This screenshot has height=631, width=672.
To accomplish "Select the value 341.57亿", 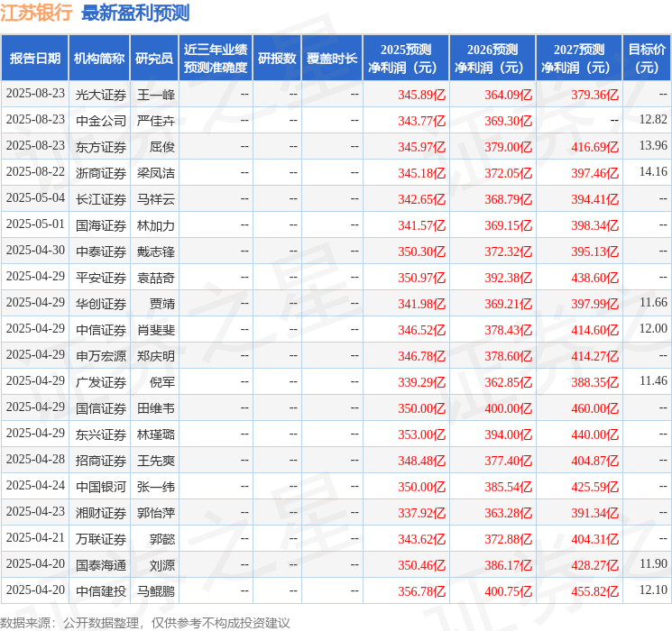I will coord(422,224).
